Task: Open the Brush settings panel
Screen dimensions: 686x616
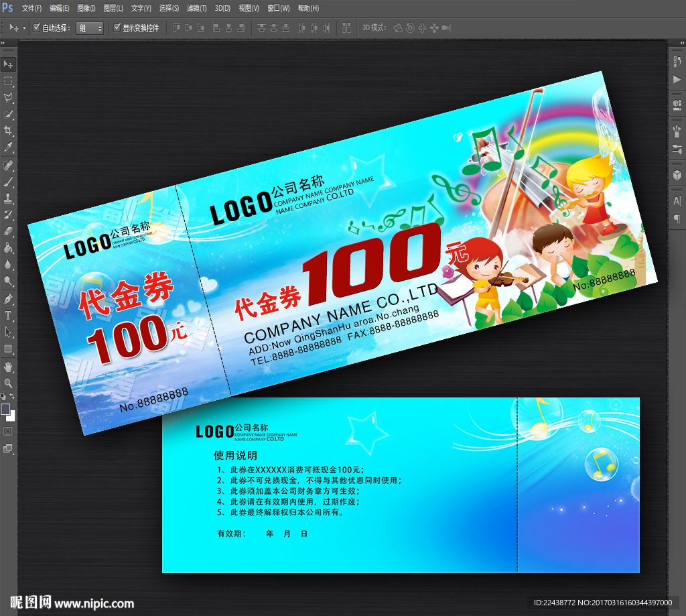Action: click(x=677, y=149)
